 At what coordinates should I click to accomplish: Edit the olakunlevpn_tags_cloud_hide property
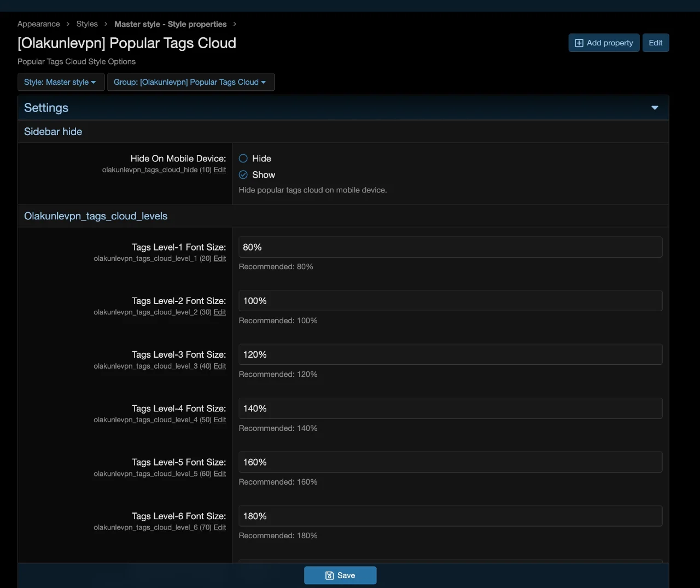click(x=219, y=170)
